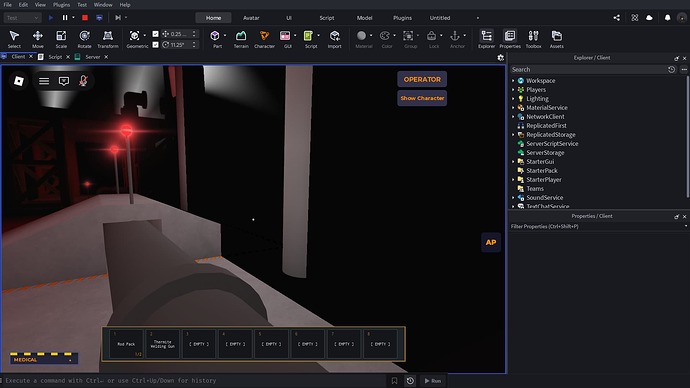Toggle the Anchor tool
Viewport: 690px width, 388px height.
(x=455, y=39)
